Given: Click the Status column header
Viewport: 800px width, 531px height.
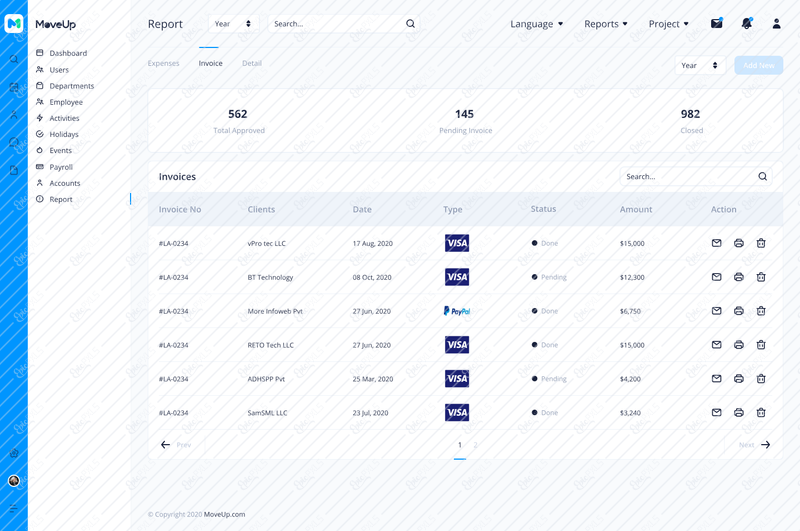Looking at the screenshot, I should pyautogui.click(x=543, y=209).
